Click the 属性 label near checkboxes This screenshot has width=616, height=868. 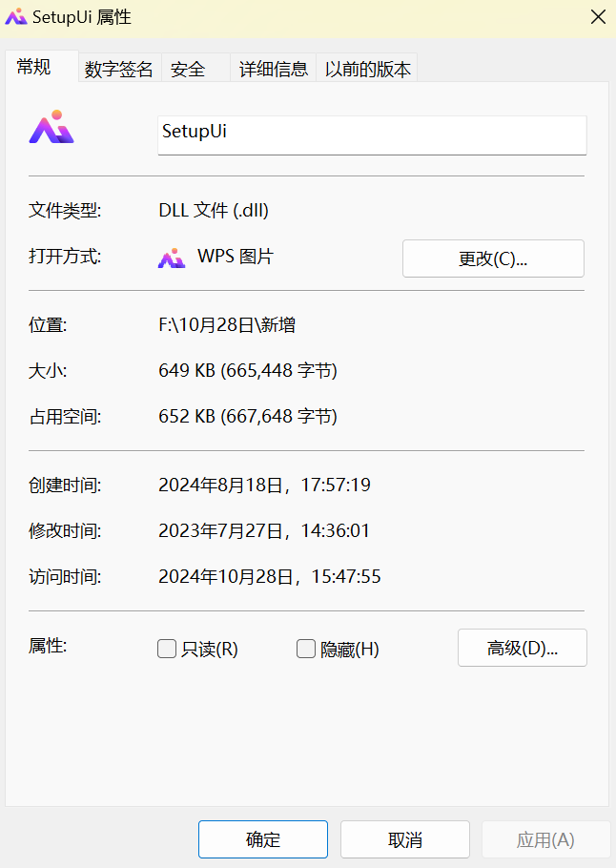(x=48, y=646)
